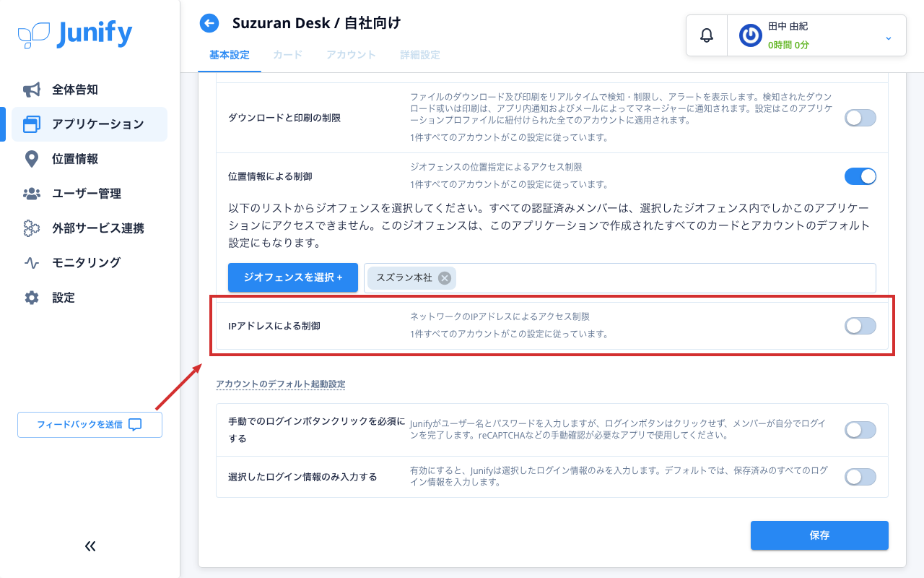Open ユーザー管理 in the sidebar
924x578 pixels.
coord(90,194)
